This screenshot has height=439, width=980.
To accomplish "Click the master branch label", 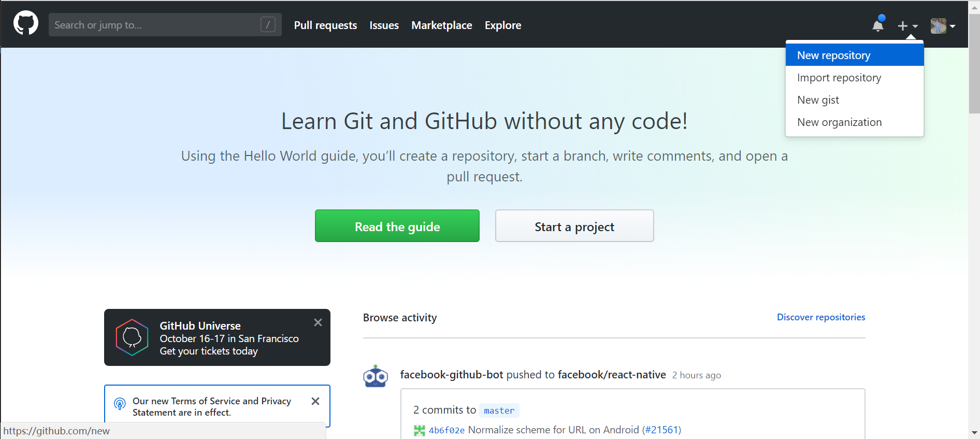I will (x=499, y=410).
